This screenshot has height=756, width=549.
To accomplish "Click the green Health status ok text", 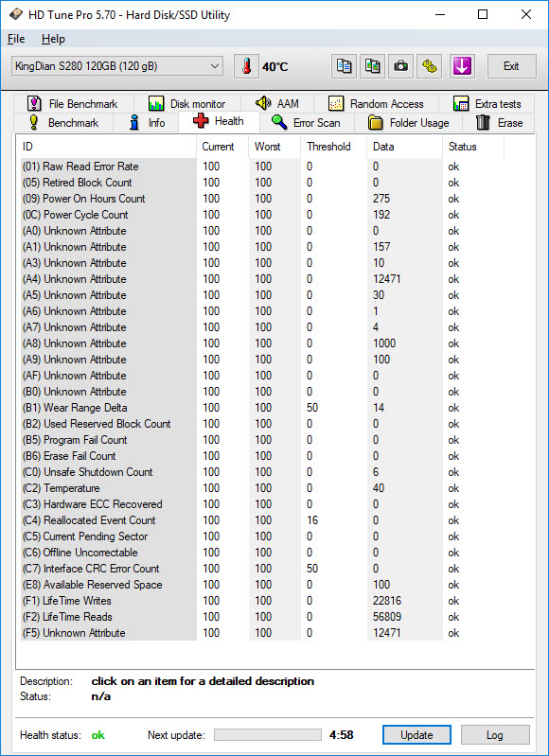I will (97, 735).
